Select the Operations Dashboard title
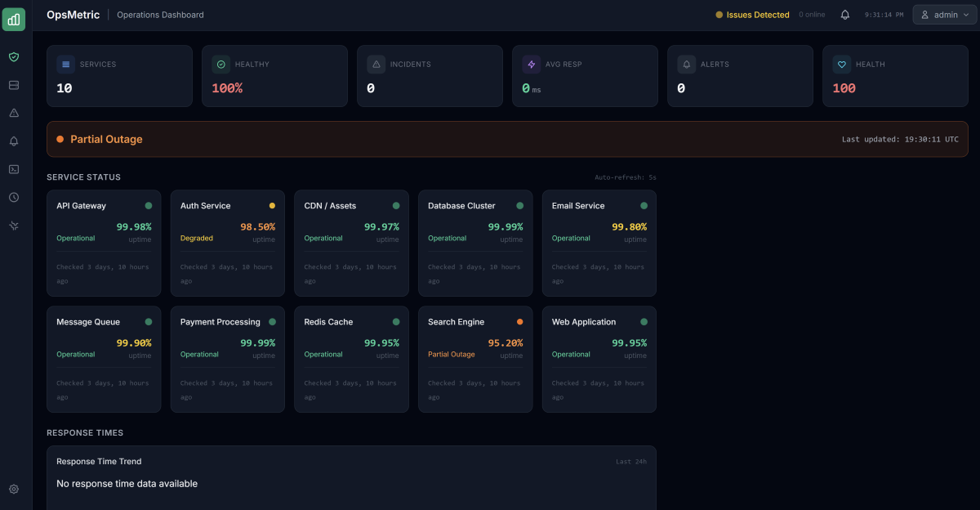Viewport: 980px width, 510px height. tap(160, 15)
